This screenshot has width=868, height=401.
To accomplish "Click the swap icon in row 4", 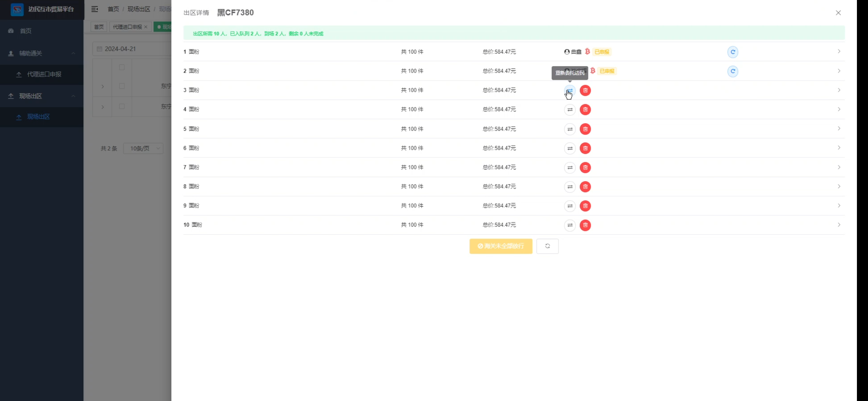I will 570,110.
